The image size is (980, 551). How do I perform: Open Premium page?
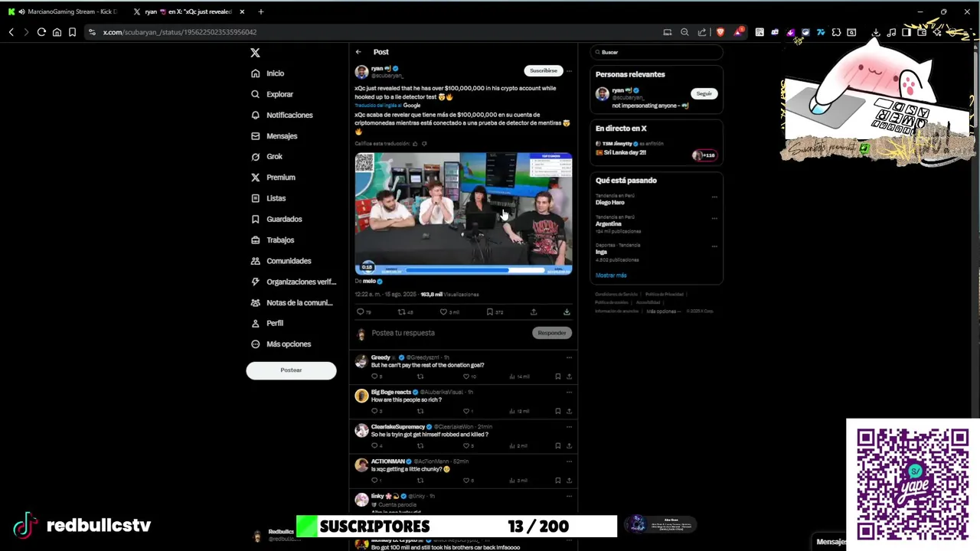click(273, 178)
